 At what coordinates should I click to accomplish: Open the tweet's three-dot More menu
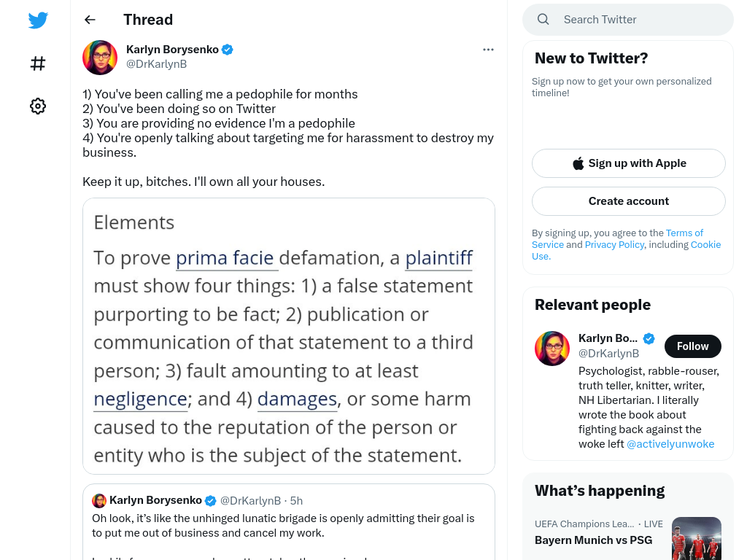point(488,50)
